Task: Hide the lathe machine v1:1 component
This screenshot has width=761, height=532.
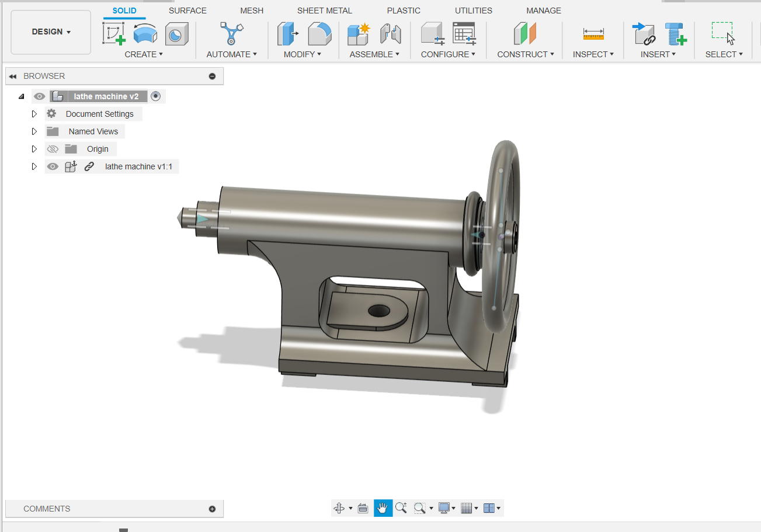Action: pyautogui.click(x=53, y=166)
